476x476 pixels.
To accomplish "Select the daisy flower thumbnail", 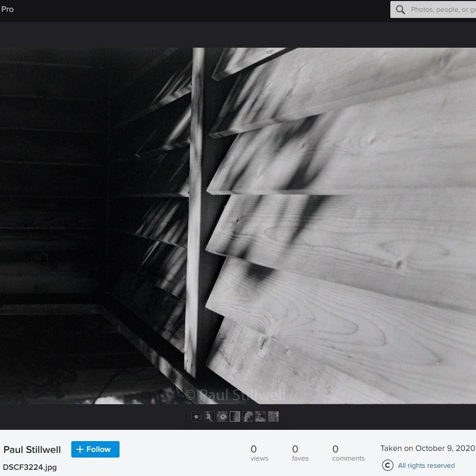I will tap(222, 417).
